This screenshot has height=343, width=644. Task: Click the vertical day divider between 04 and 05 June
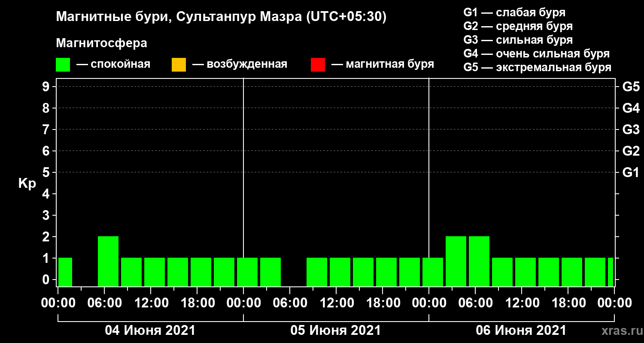(x=243, y=182)
